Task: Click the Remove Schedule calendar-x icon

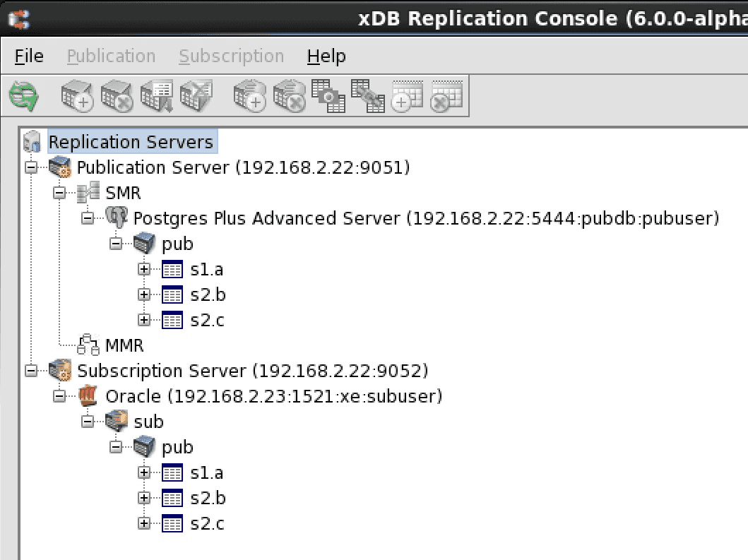Action: [447, 95]
